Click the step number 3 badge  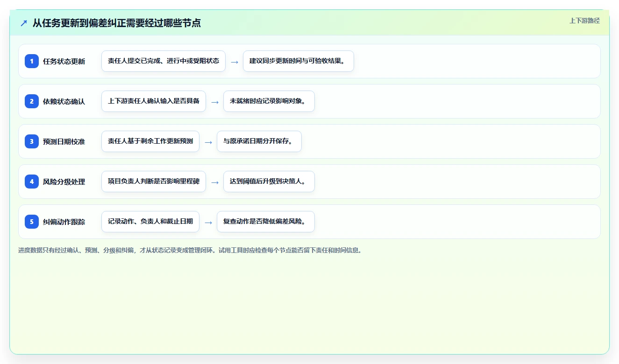click(32, 141)
